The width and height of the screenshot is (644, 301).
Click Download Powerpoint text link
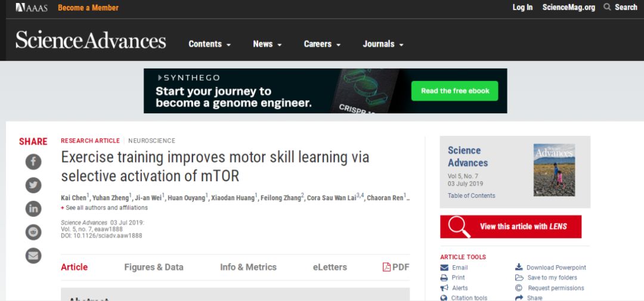pyautogui.click(x=556, y=268)
